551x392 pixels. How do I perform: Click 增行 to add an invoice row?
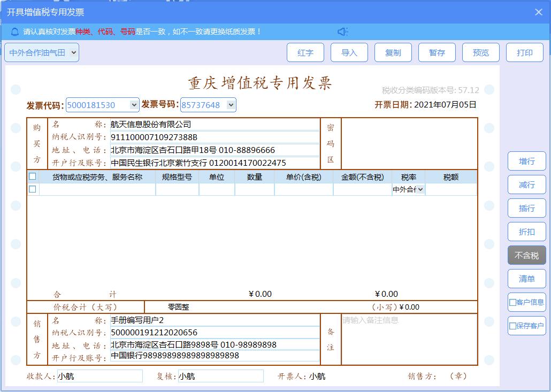(526, 161)
